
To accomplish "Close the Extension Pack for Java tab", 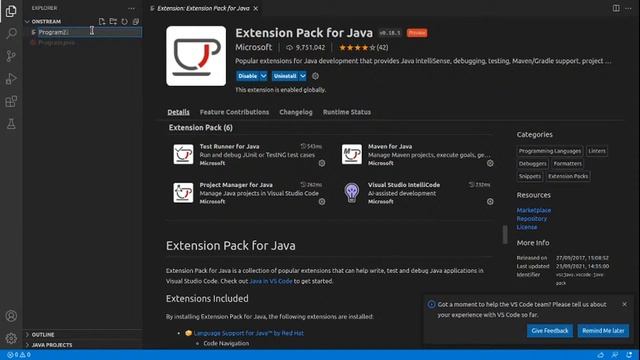I will coord(256,8).
